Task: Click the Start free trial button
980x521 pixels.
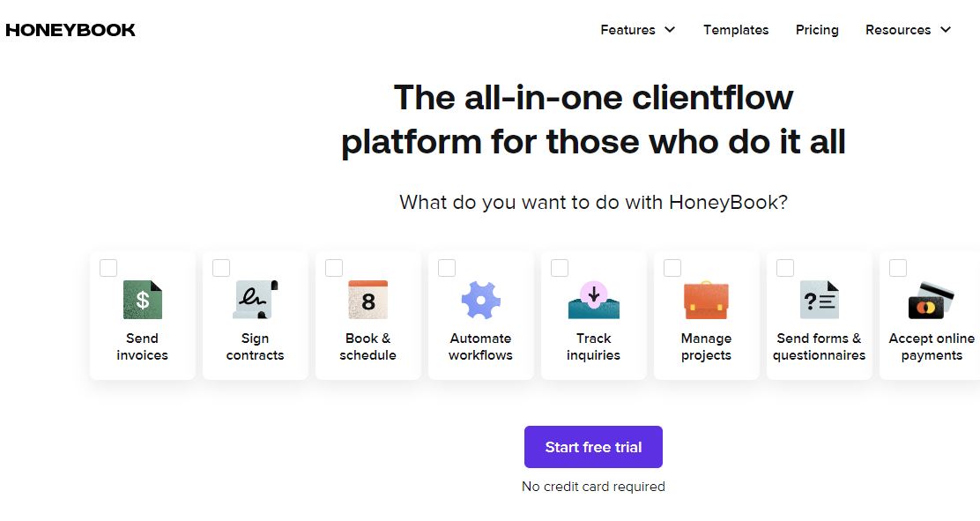Action: 593,447
